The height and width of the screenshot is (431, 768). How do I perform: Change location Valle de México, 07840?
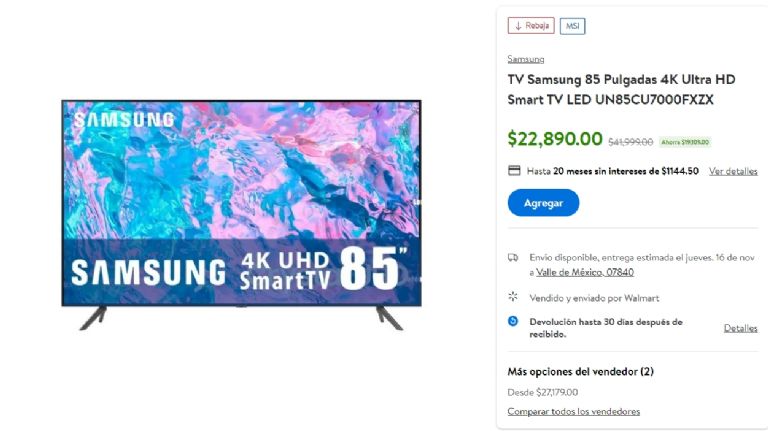point(585,272)
